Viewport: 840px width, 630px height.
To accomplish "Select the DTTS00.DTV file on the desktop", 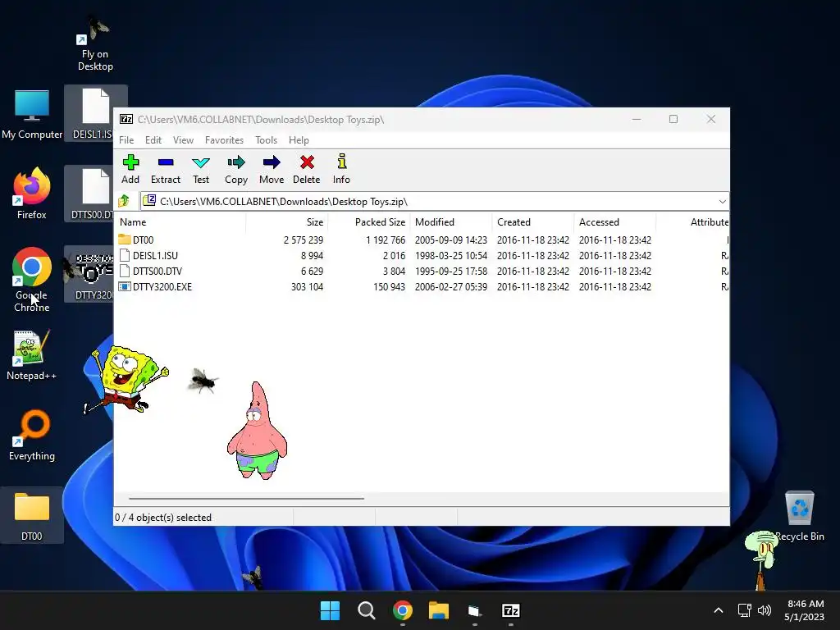I will point(92,194).
